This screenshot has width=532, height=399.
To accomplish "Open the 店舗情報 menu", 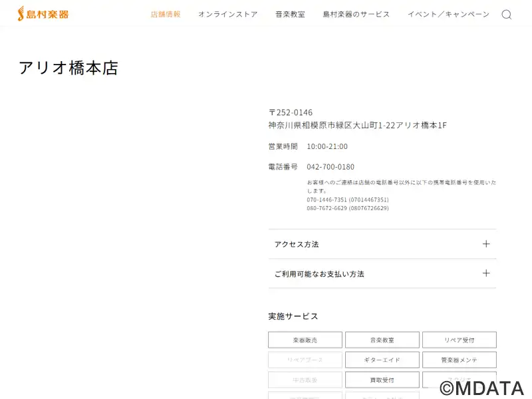I will 166,14.
